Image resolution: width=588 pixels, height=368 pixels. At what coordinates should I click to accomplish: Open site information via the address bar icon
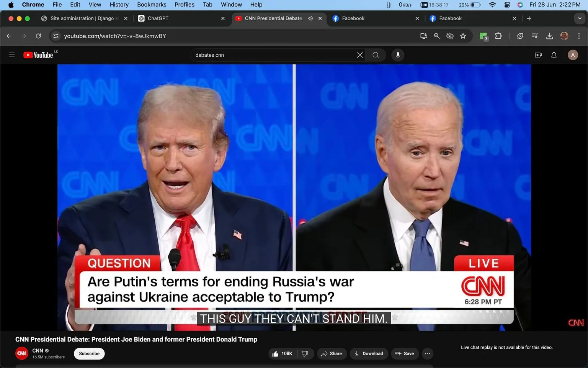point(56,36)
